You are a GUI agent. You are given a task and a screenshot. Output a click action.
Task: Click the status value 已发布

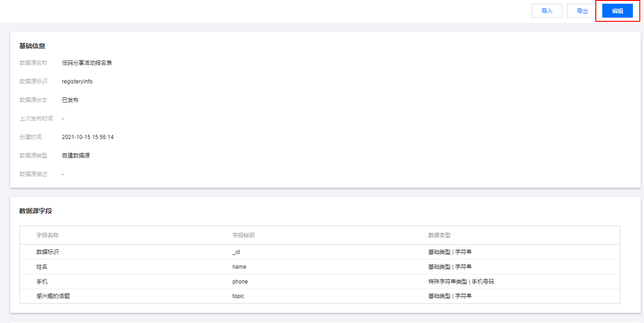click(x=70, y=100)
